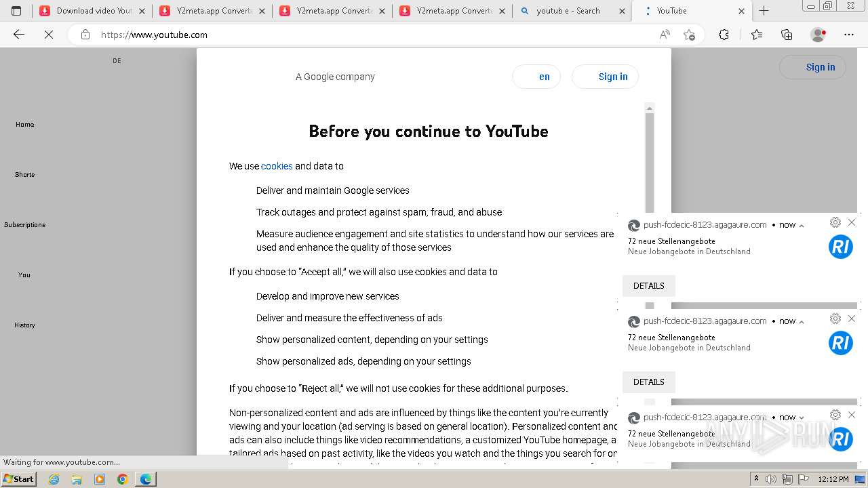This screenshot has width=868, height=488.
Task: Click the taskbar clock 12:12 PM
Action: (x=833, y=479)
